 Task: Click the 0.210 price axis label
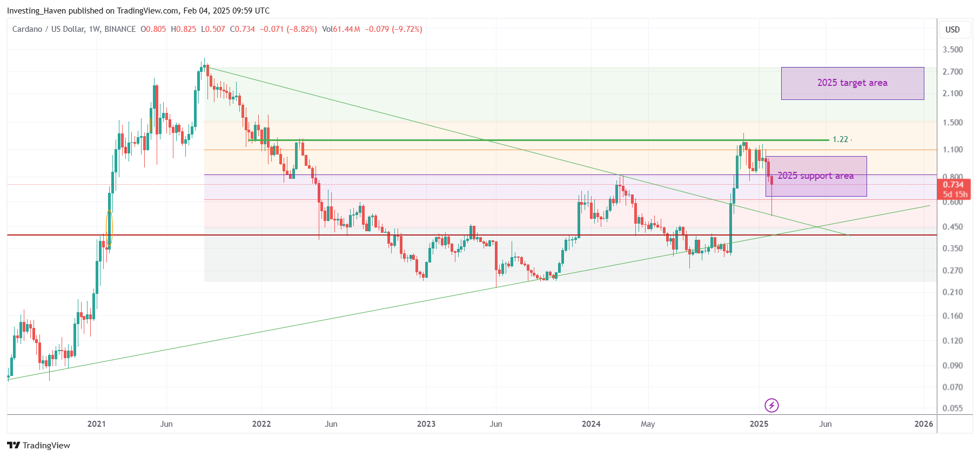[x=952, y=292]
